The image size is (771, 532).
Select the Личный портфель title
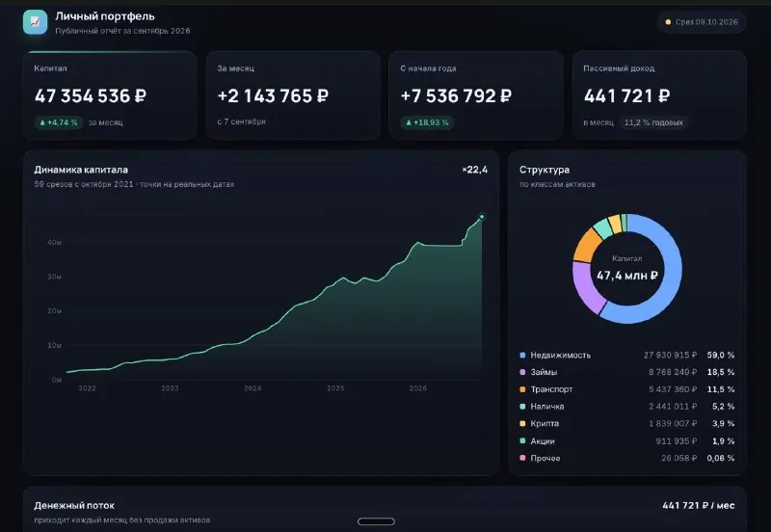(105, 16)
